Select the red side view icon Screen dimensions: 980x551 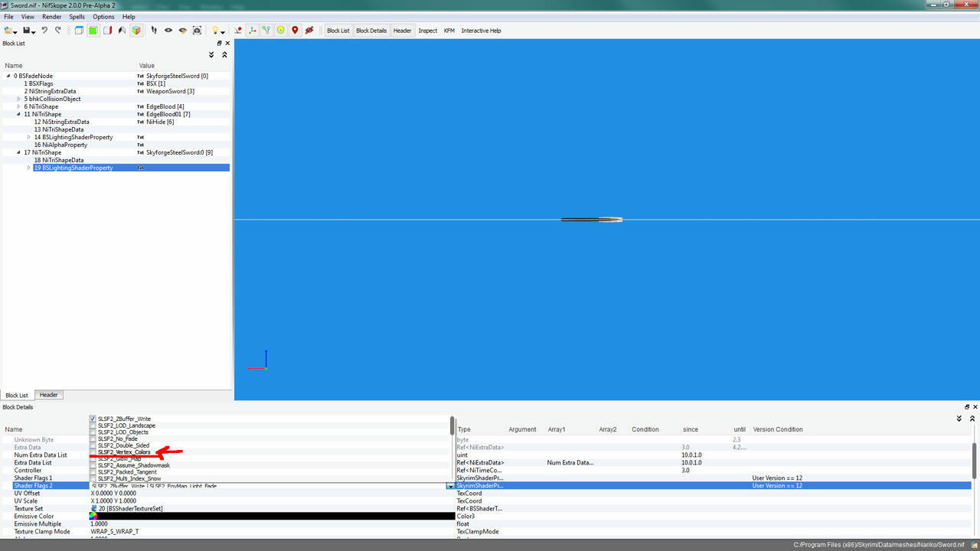[107, 31]
